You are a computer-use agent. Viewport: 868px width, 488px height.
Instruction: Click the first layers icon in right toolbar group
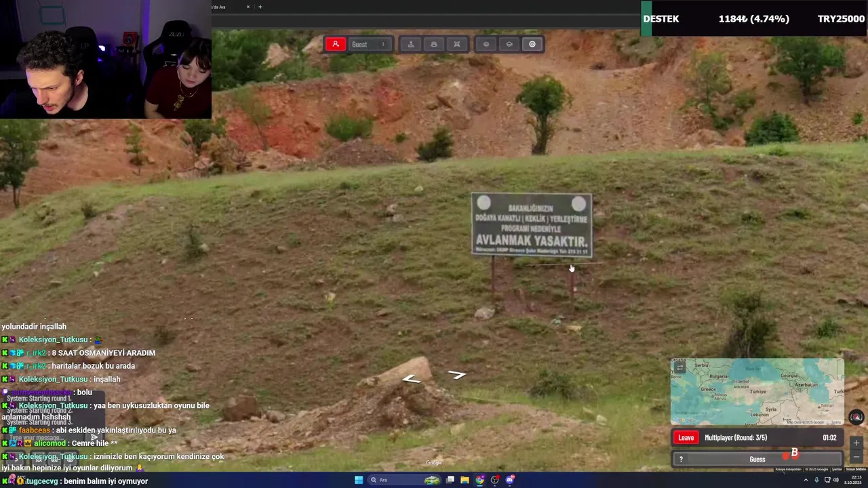click(x=486, y=44)
